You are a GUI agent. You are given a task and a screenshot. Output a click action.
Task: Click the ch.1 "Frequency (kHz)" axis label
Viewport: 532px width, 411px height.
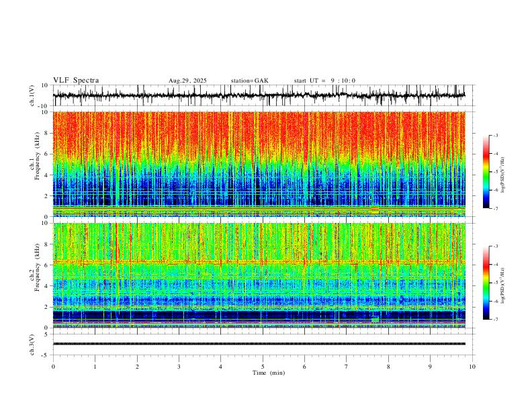coord(37,156)
